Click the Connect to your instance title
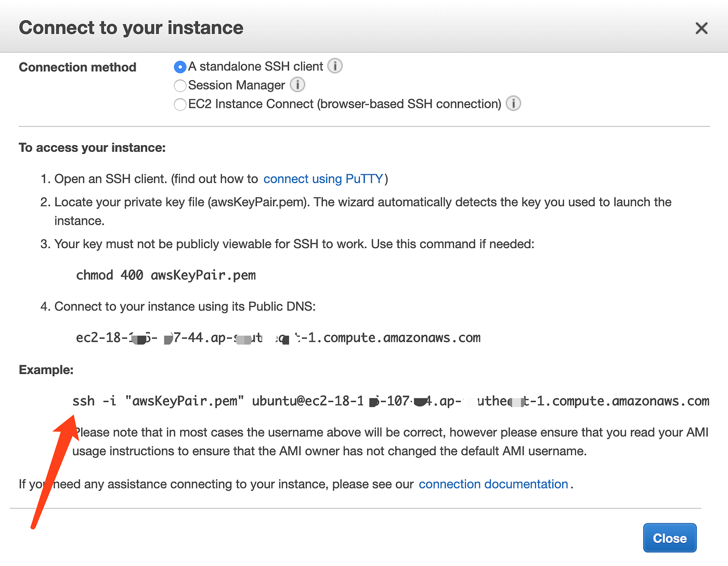This screenshot has height=566, width=728. [131, 27]
